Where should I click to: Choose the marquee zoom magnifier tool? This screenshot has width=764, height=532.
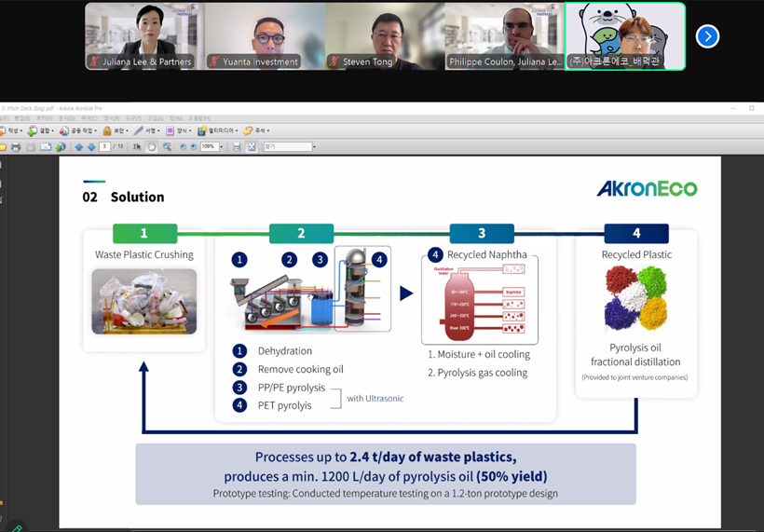[167, 146]
